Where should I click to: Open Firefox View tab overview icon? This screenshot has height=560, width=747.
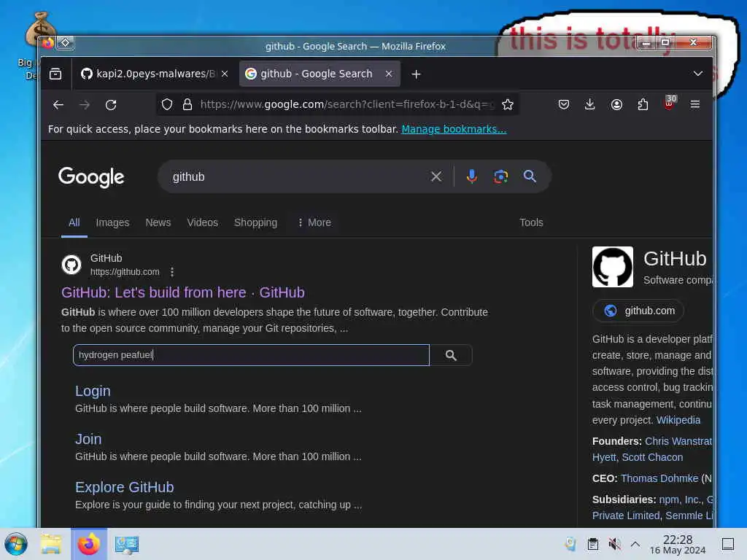(55, 74)
